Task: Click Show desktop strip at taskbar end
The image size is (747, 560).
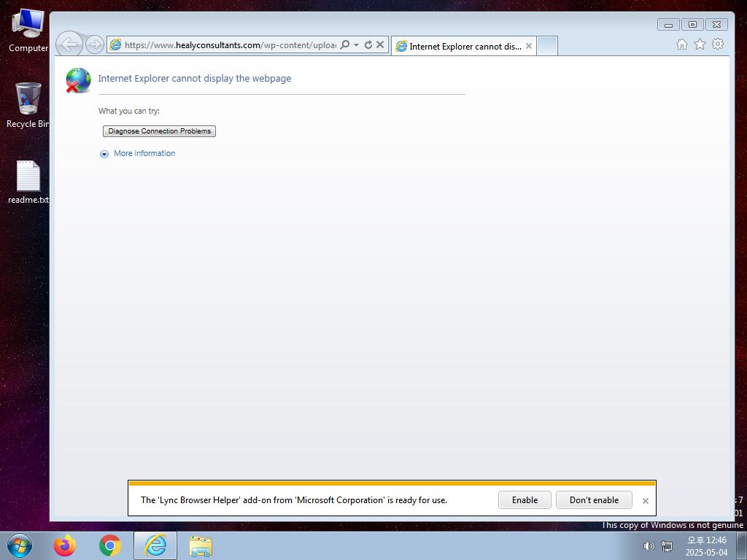Action: (x=742, y=545)
